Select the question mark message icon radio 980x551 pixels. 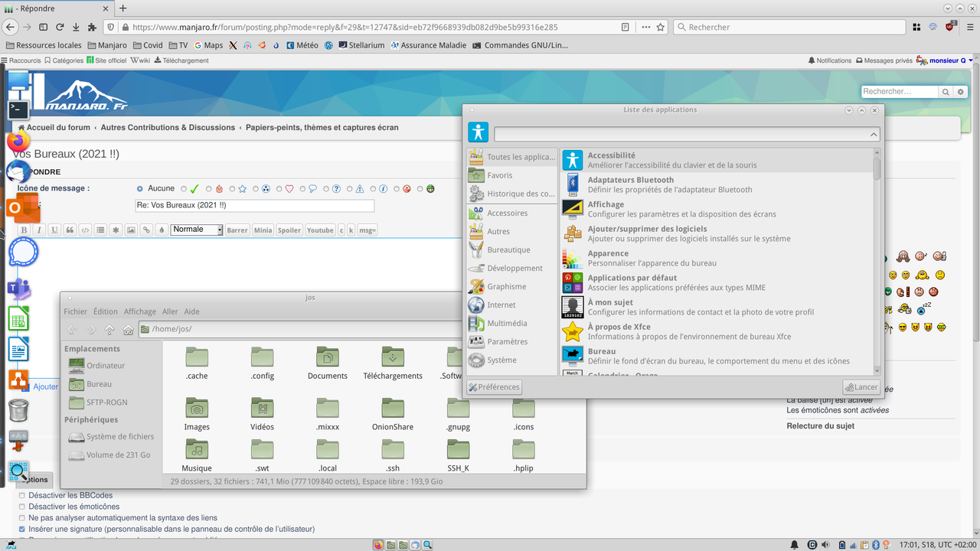click(x=326, y=188)
